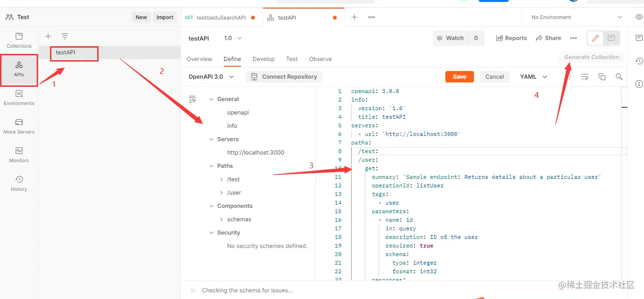Click the Generate Collection button
This screenshot has height=299, width=644.
coord(592,57)
